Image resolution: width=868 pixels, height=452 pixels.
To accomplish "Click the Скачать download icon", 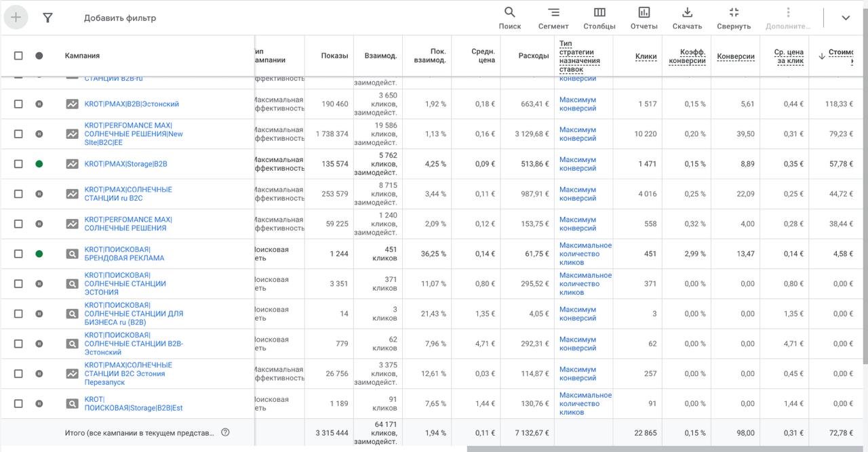I will [x=687, y=13].
